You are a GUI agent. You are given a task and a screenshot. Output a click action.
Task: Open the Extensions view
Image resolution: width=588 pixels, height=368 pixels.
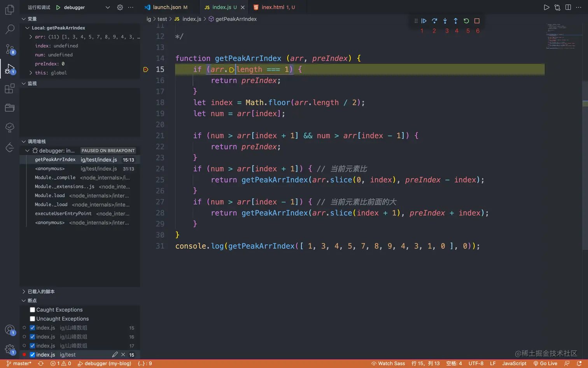10,88
